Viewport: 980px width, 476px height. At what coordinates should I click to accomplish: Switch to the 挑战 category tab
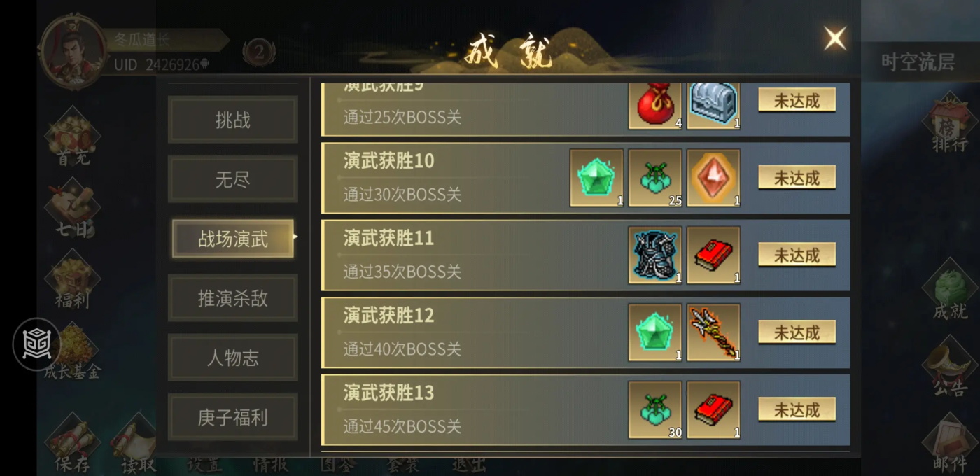[233, 120]
